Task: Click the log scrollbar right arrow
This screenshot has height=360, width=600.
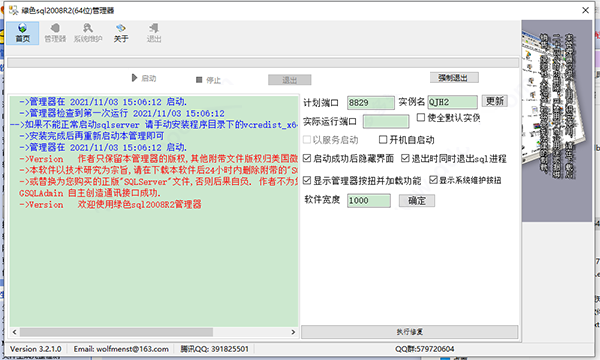Action: (293, 332)
